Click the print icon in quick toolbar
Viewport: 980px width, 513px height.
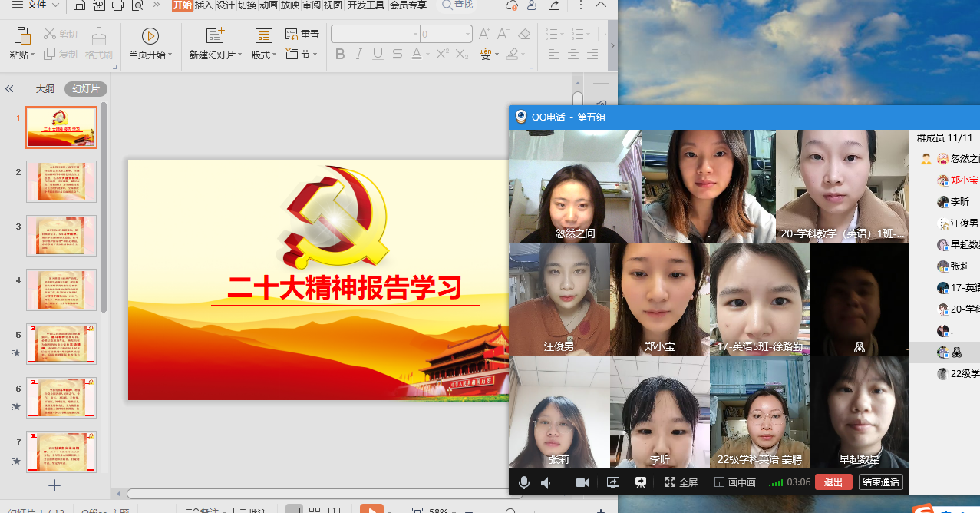pos(117,6)
